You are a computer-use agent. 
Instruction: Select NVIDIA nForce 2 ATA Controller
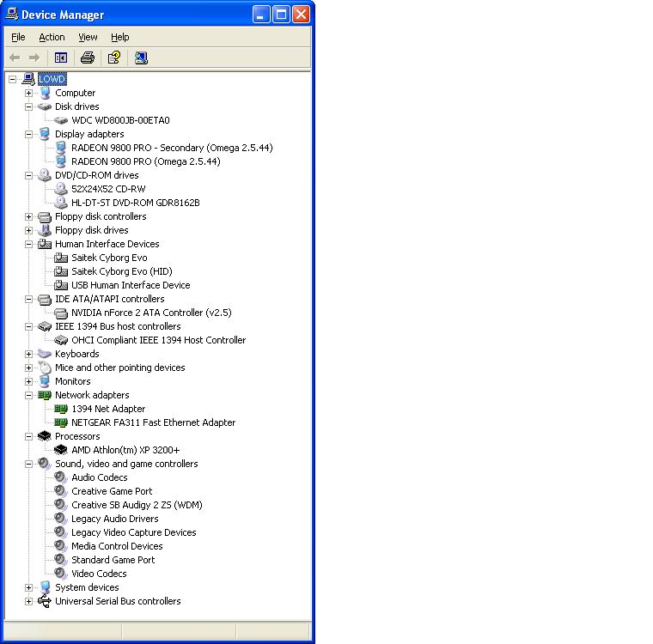pos(151,313)
